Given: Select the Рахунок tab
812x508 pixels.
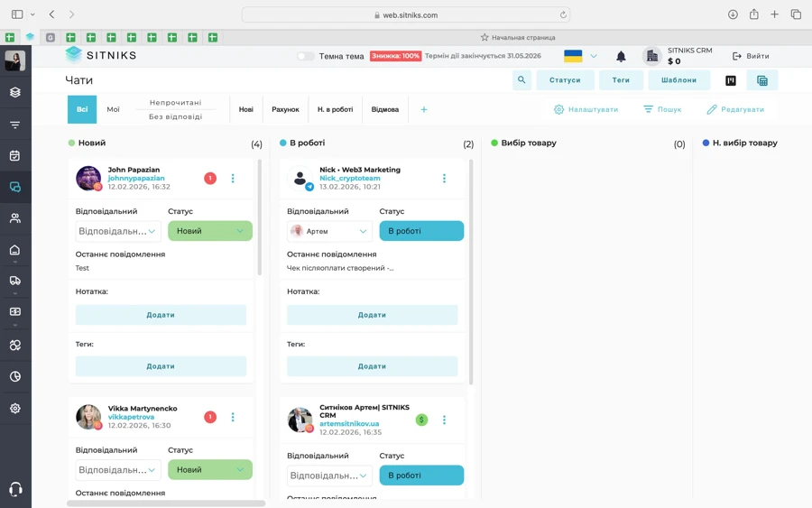Looking at the screenshot, I should (285, 109).
